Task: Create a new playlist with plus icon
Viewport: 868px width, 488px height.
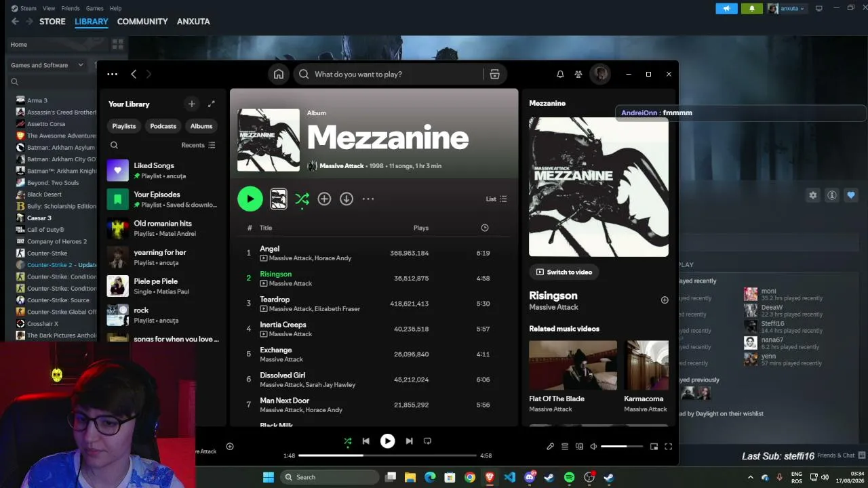Action: (192, 104)
